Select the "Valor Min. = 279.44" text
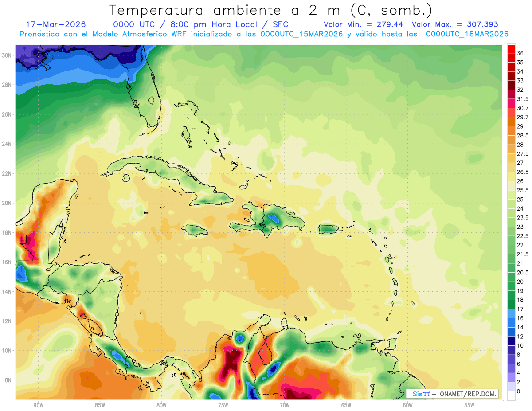The width and height of the screenshot is (532, 411). point(364,24)
